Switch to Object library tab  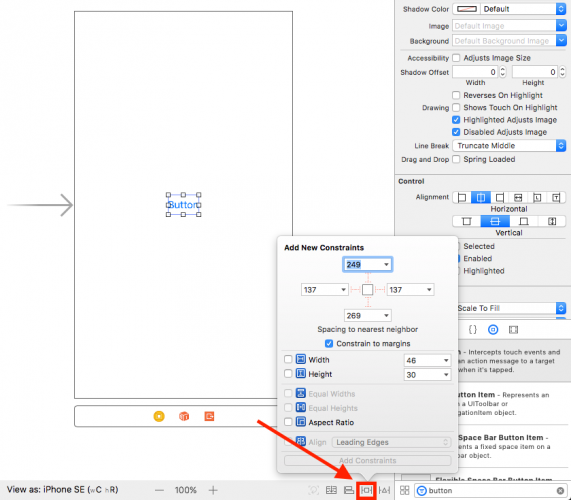coord(493,330)
